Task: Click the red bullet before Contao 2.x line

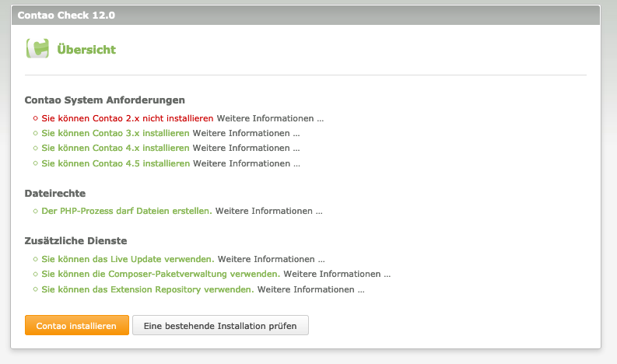Action: point(35,119)
